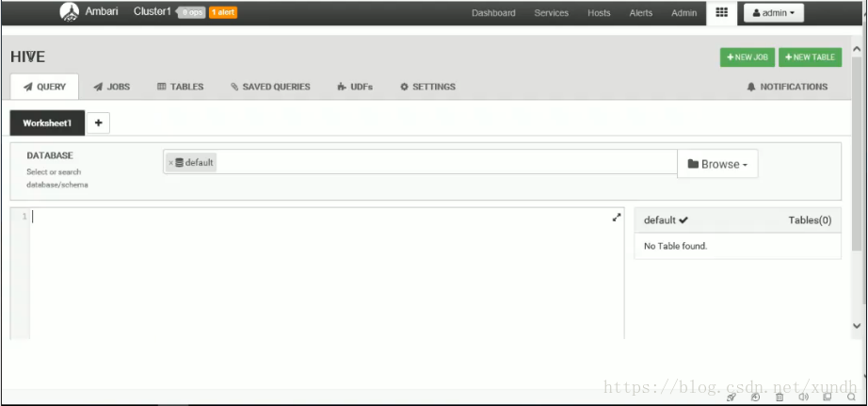Click the No Table found. message
The image size is (868, 406).
tap(675, 246)
